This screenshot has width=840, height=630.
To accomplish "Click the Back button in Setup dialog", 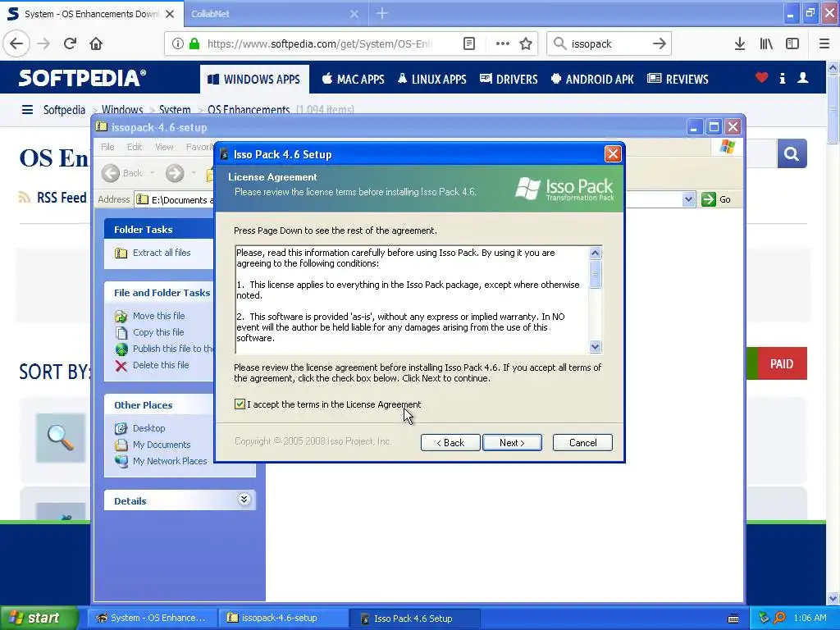I will [450, 442].
